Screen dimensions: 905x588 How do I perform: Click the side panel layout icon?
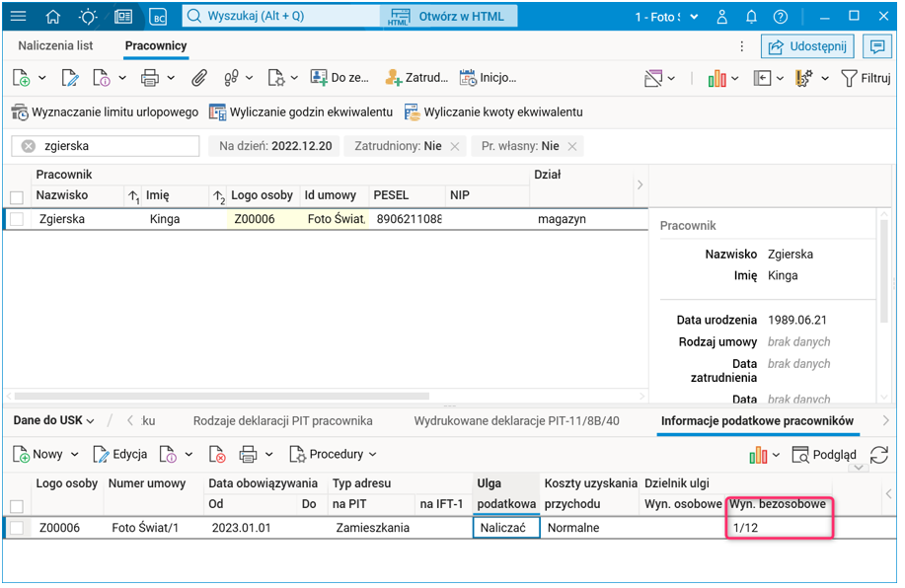click(x=762, y=78)
